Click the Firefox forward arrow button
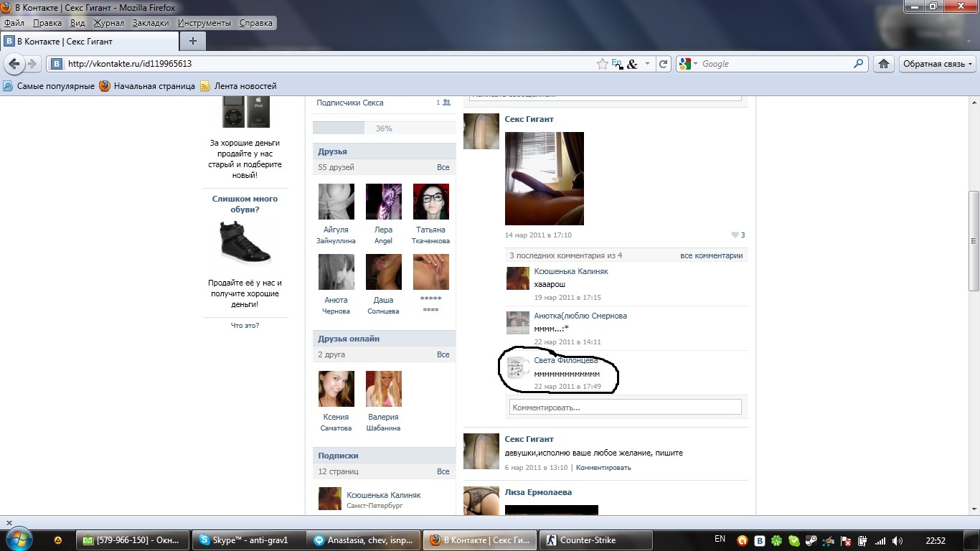The width and height of the screenshot is (980, 551). [32, 64]
